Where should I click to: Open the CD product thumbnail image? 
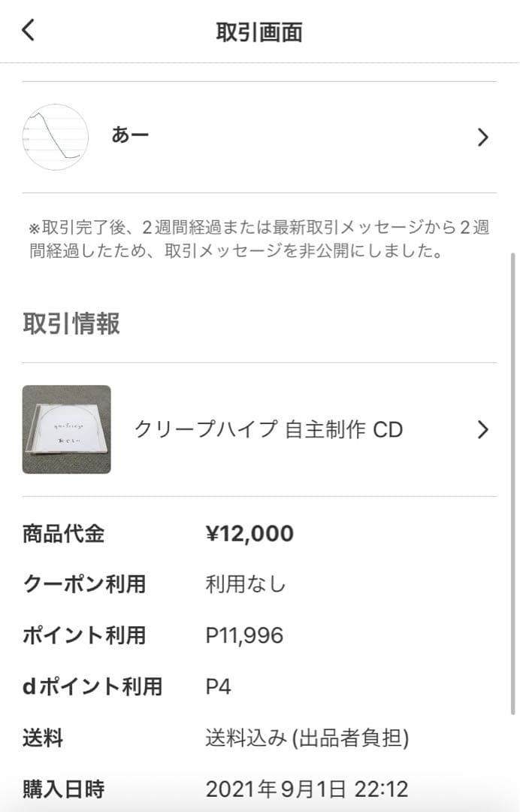tap(66, 429)
